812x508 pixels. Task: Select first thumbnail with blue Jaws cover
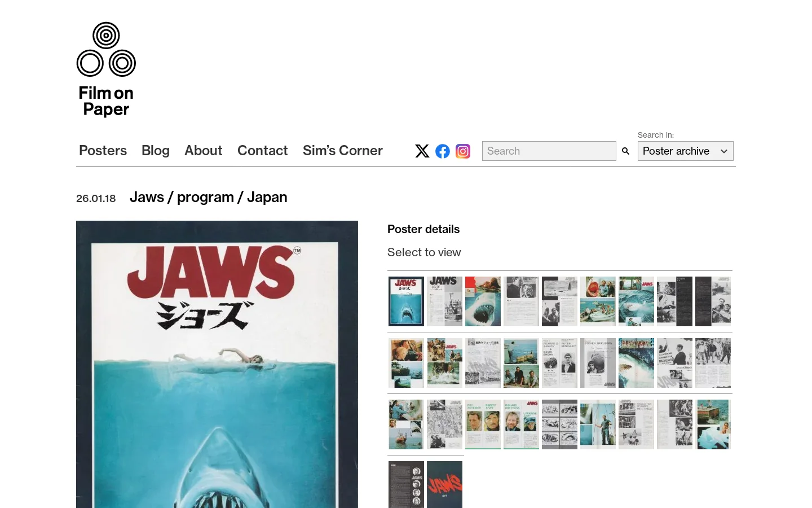406,301
